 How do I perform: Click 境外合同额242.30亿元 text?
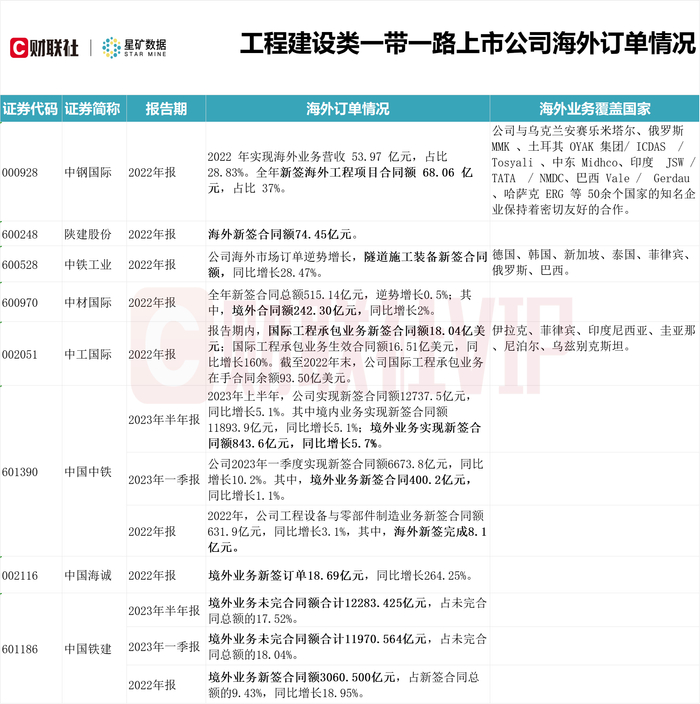point(297,311)
